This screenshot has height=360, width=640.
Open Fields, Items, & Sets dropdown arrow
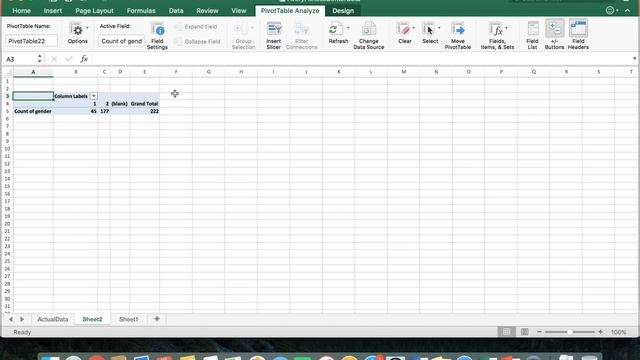[506, 28]
